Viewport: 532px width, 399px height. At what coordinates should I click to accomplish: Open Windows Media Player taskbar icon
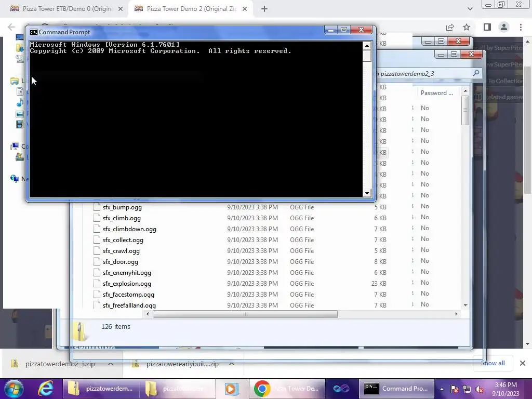232,389
